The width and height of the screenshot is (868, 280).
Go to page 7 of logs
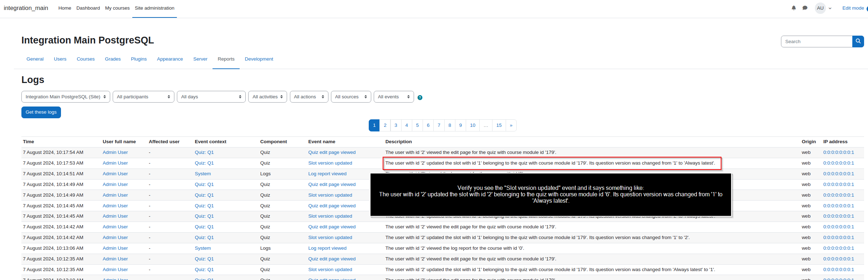439,125
